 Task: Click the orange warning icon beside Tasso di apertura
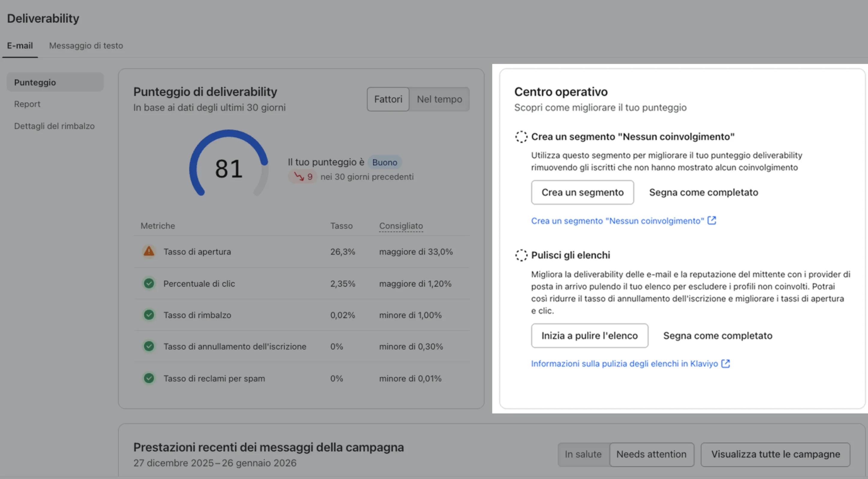click(x=149, y=251)
